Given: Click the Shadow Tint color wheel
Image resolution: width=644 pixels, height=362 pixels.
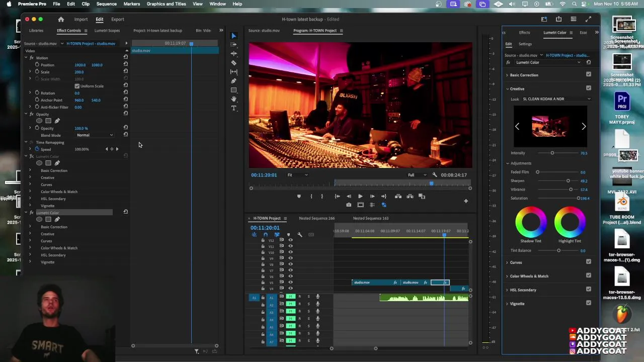Looking at the screenshot, I should (531, 222).
